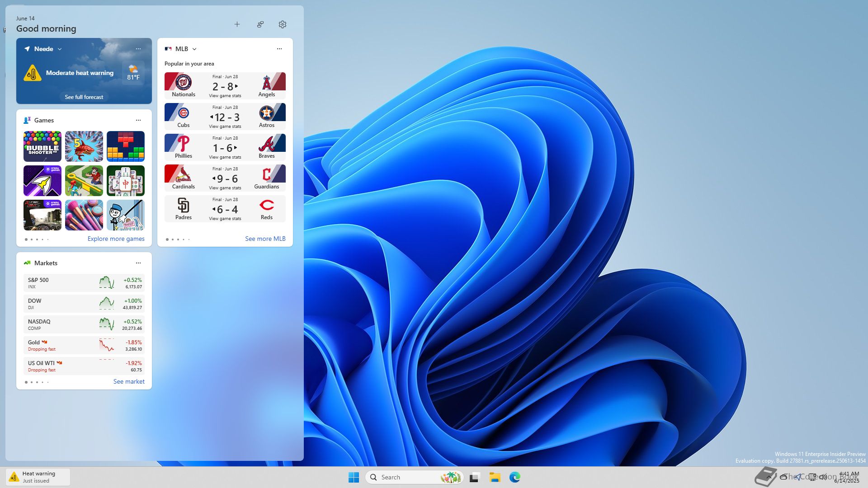This screenshot has width=868, height=488.
Task: Open Bubble Shooter game thumbnail
Action: point(42,146)
